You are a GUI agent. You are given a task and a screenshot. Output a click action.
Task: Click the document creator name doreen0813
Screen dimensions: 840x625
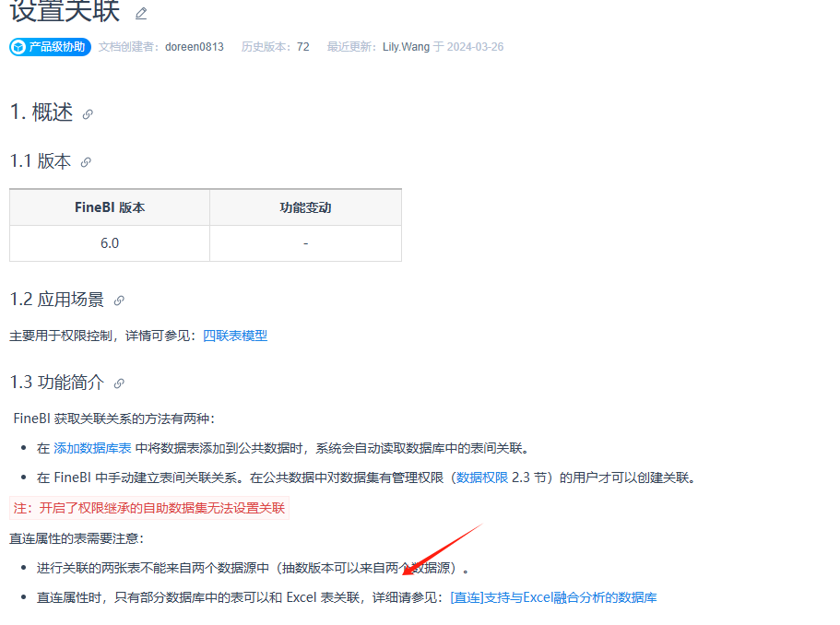click(x=195, y=47)
